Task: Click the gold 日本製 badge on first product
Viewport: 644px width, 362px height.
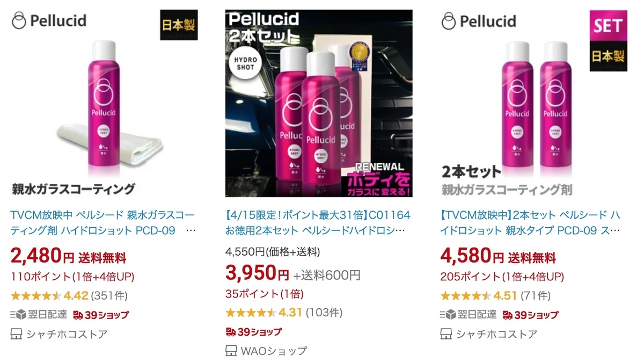Action: pyautogui.click(x=178, y=25)
